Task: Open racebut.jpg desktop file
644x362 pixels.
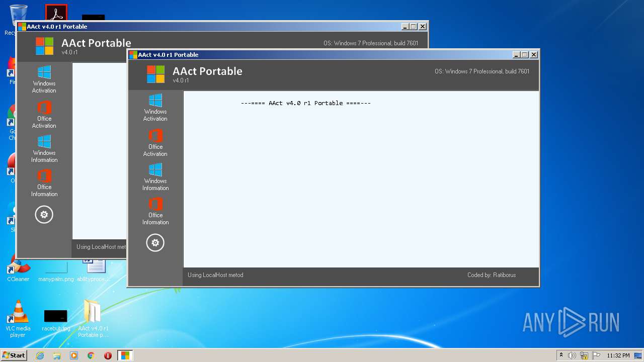Action: (56, 320)
